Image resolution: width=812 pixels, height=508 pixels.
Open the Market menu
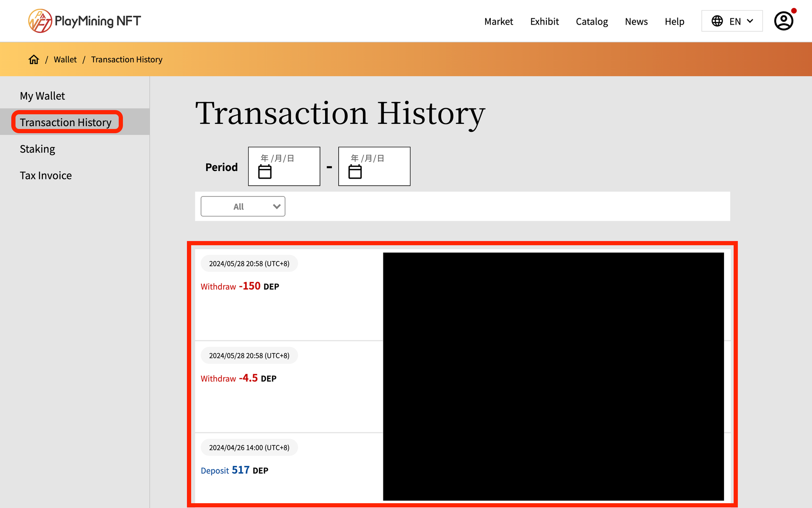[x=498, y=21]
